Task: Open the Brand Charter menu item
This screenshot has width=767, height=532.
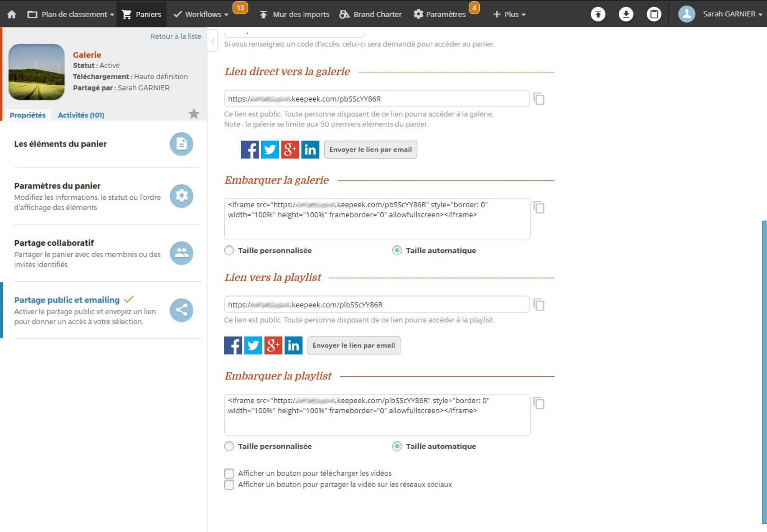Action: [x=371, y=14]
